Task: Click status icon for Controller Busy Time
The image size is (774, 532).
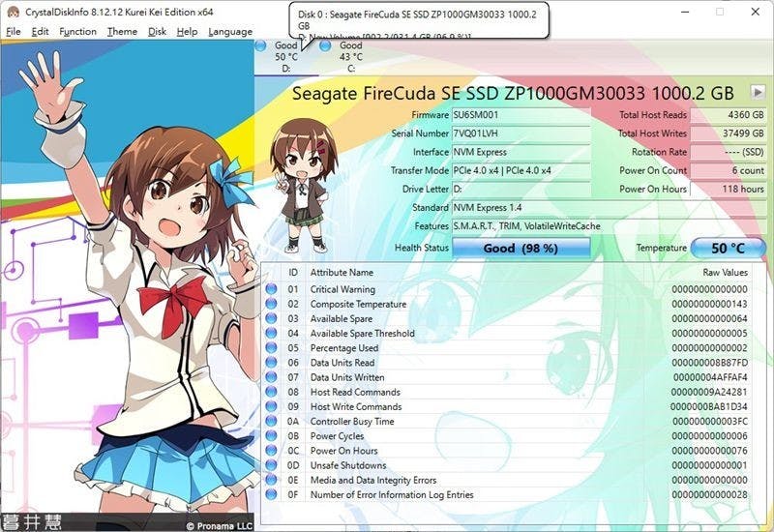Action: pos(271,422)
